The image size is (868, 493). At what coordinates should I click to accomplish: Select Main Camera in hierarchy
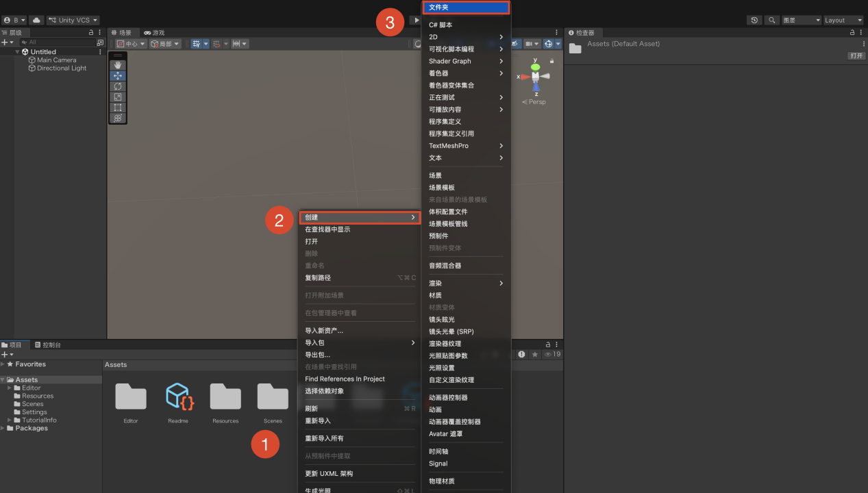56,60
